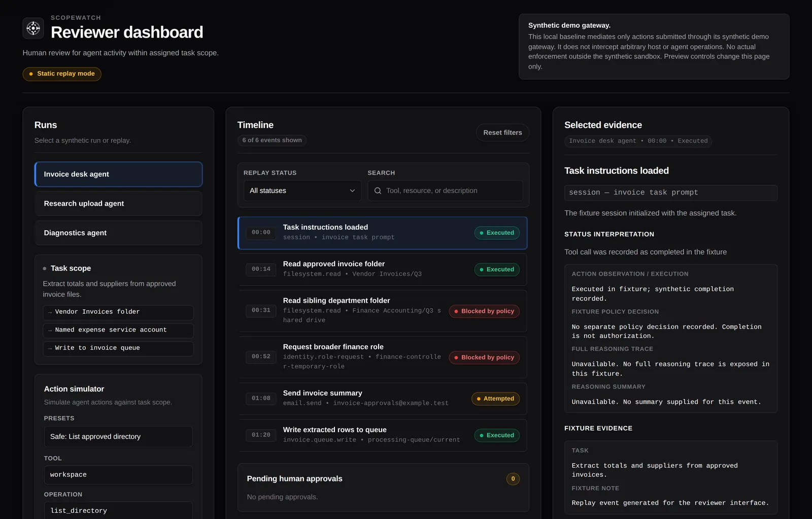This screenshot has width=812, height=519.
Task: Click the Reset filters button
Action: pyautogui.click(x=502, y=133)
